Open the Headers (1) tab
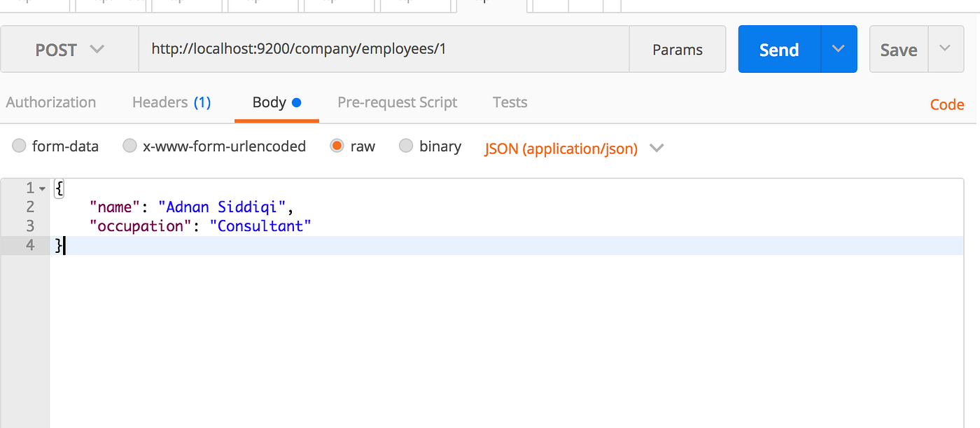This screenshot has width=980, height=428. (171, 102)
